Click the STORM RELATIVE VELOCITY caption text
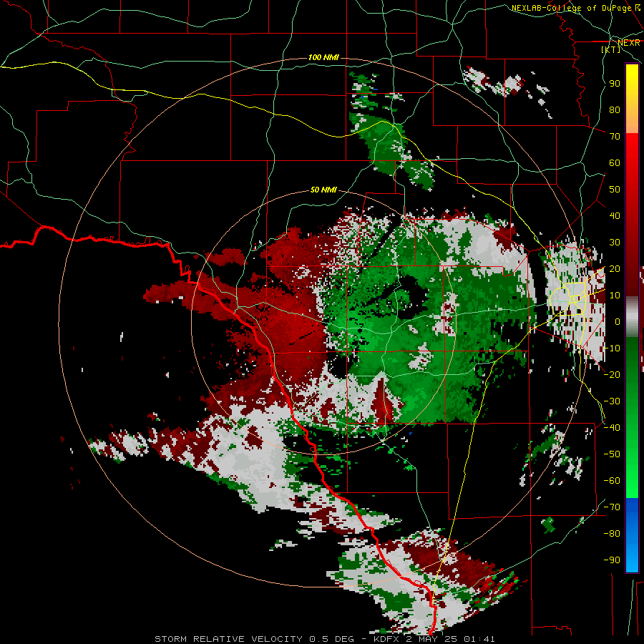 click(x=230, y=639)
